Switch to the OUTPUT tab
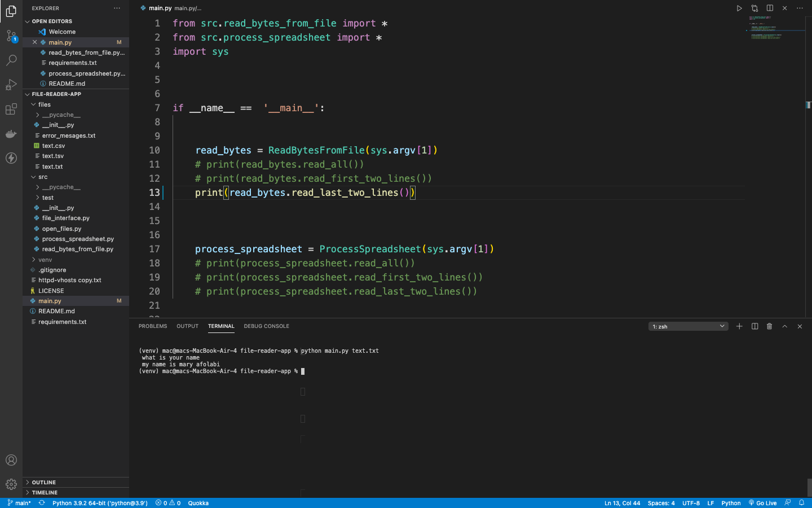812x508 pixels. (x=188, y=326)
